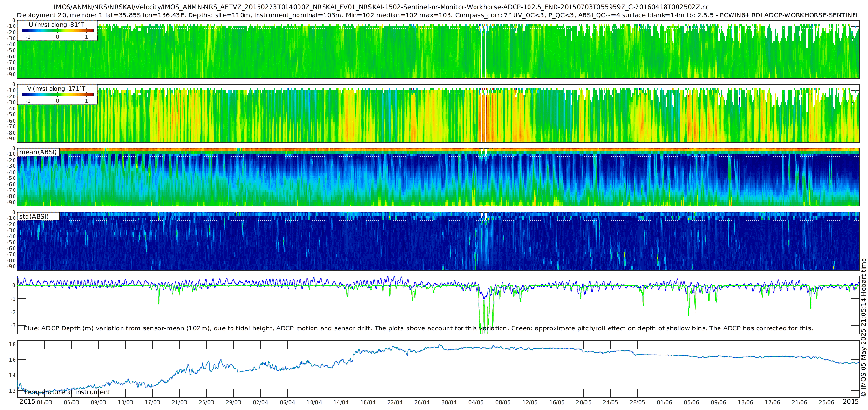Select the 20/05 date on time axis

(x=583, y=402)
